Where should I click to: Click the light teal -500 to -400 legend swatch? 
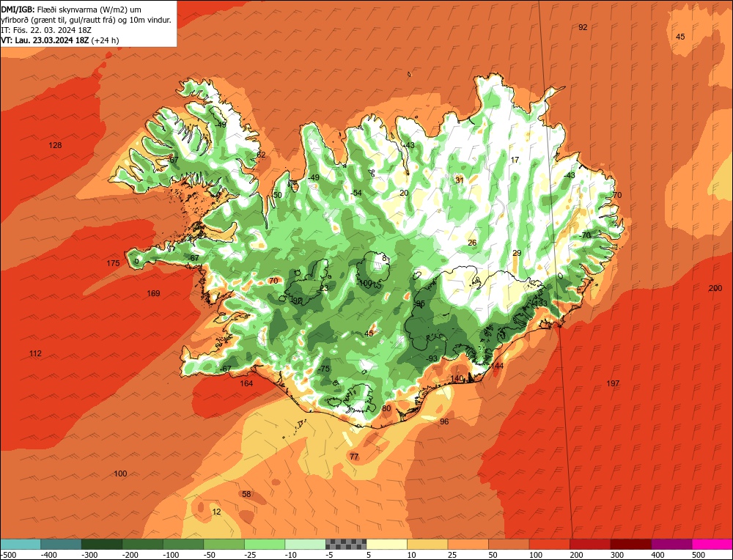click(21, 544)
